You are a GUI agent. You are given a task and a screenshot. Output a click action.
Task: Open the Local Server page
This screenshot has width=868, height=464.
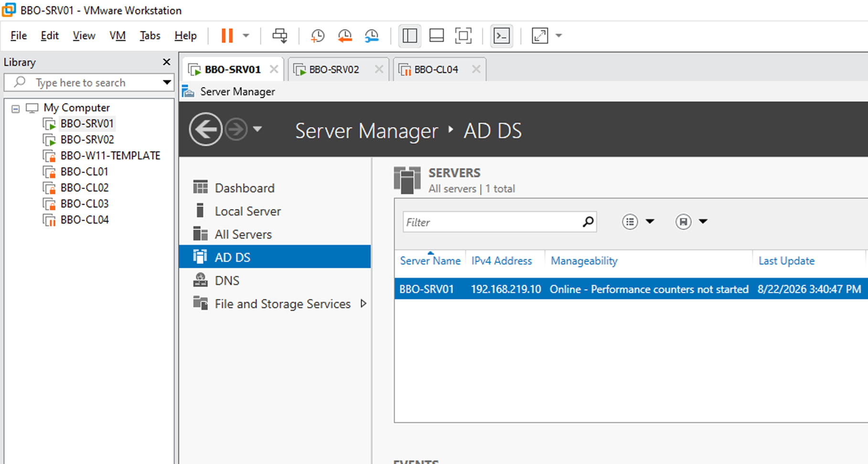click(x=247, y=211)
